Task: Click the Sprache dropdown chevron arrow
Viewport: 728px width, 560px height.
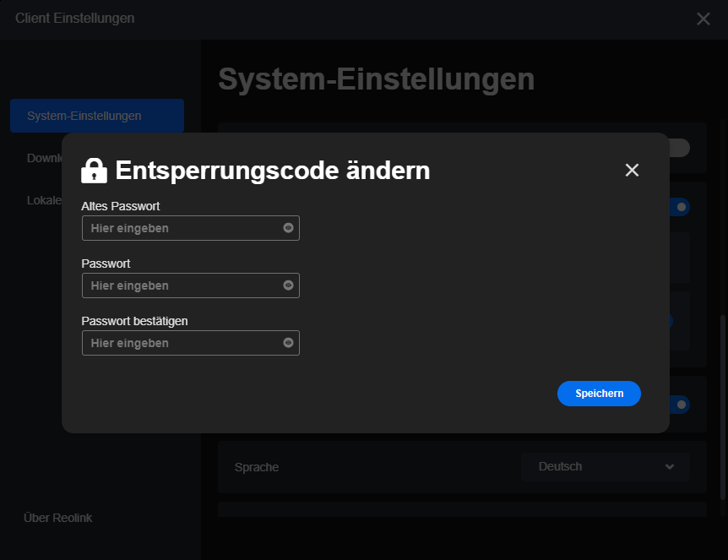Action: click(670, 466)
